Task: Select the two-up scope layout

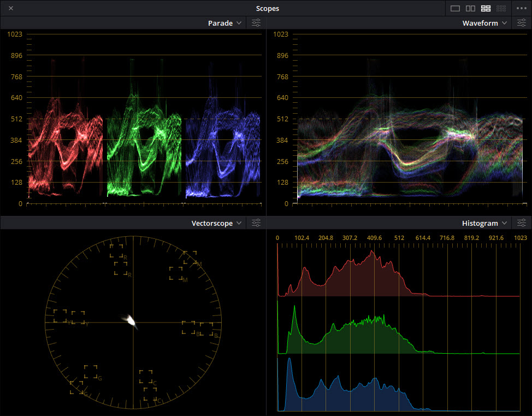Action: tap(470, 8)
